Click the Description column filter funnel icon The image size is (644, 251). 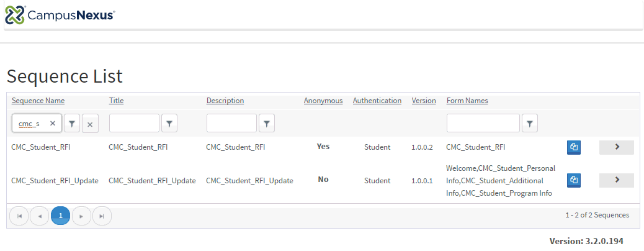click(x=266, y=124)
